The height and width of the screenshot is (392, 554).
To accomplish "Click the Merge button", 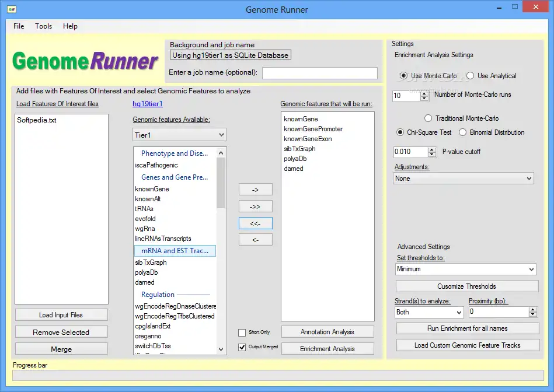I will pos(61,349).
